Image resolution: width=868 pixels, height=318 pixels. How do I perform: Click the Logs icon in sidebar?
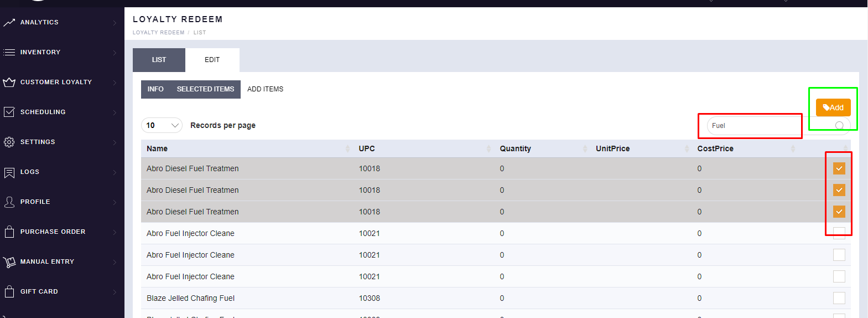(9, 172)
